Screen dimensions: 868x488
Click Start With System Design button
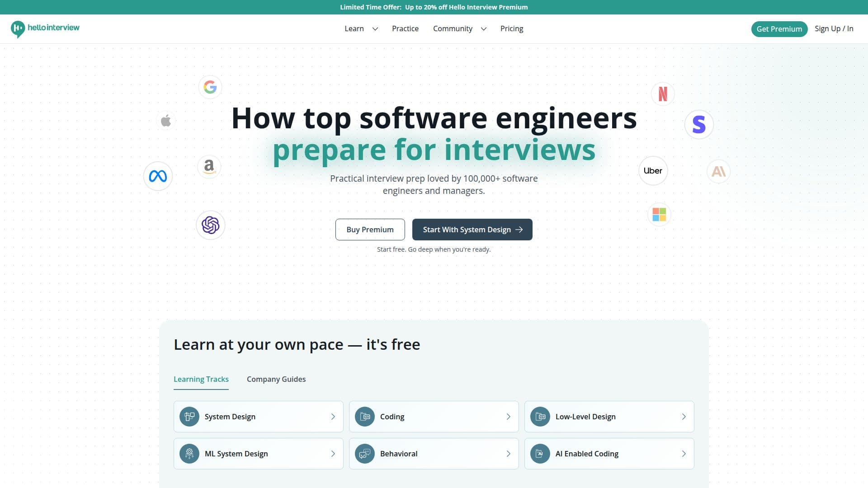(472, 230)
